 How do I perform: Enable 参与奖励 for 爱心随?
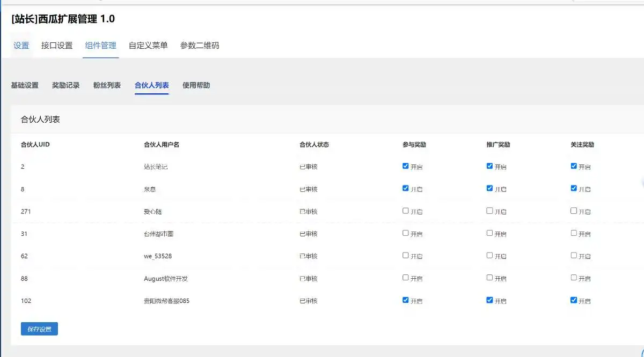(x=406, y=211)
